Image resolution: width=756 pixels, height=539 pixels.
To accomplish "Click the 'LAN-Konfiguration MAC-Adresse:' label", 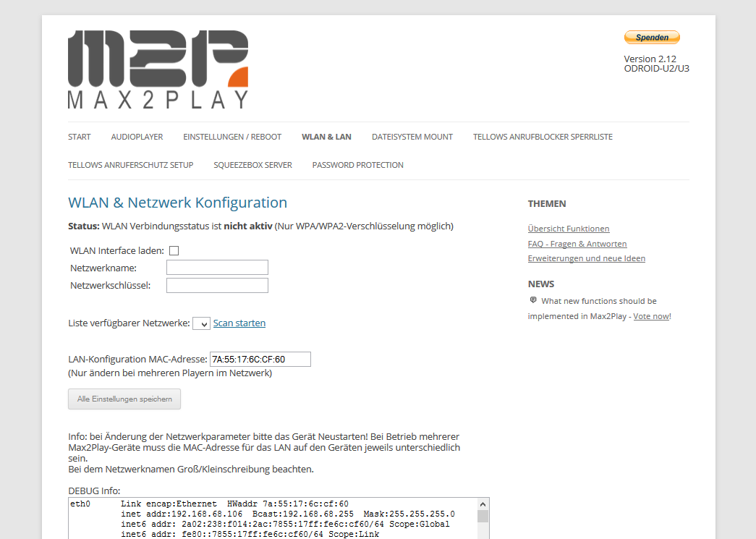I will (138, 359).
